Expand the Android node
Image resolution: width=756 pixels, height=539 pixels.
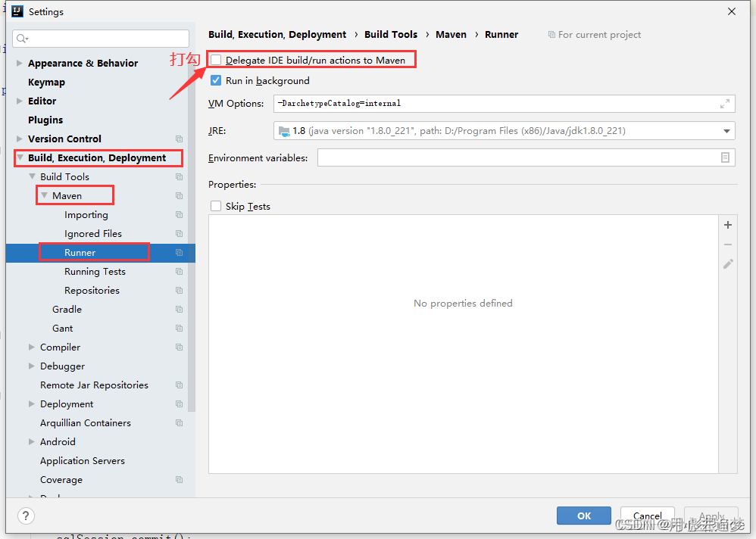(31, 441)
